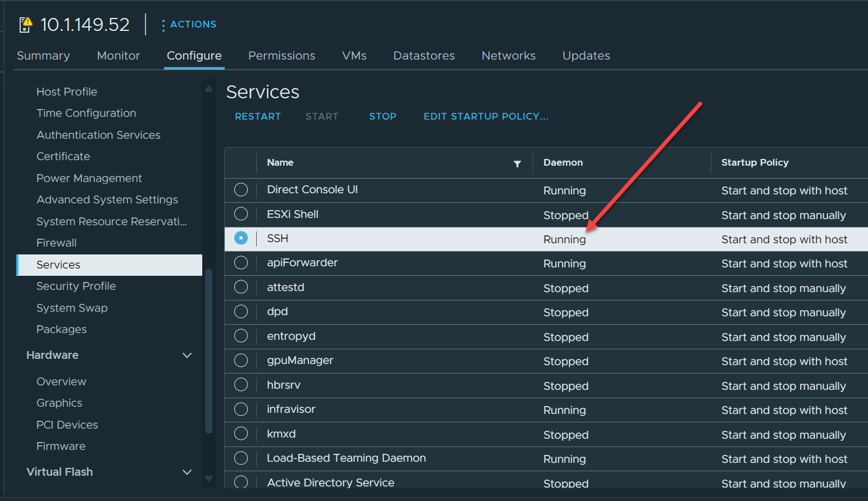Viewport: 868px width, 501px height.
Task: Restart the selected SSH service
Action: [x=257, y=116]
